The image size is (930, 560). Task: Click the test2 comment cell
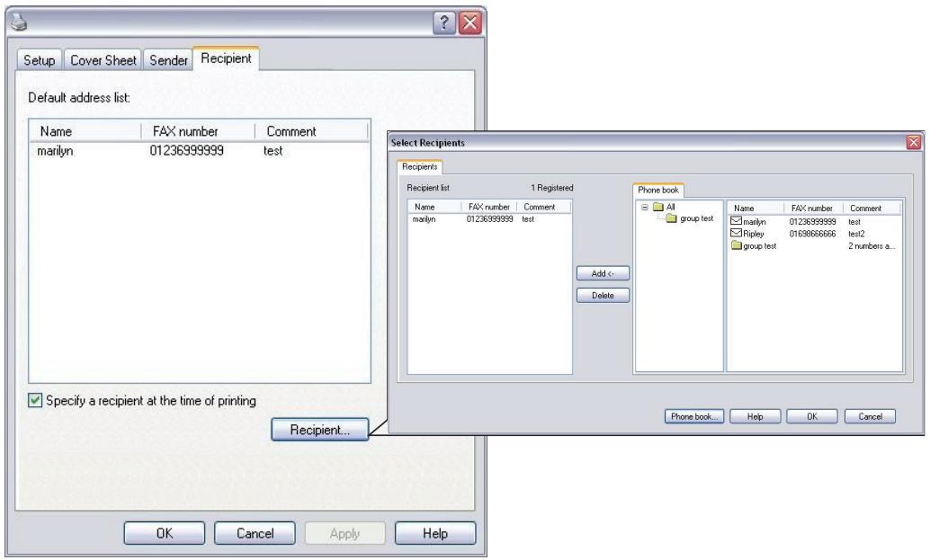856,234
